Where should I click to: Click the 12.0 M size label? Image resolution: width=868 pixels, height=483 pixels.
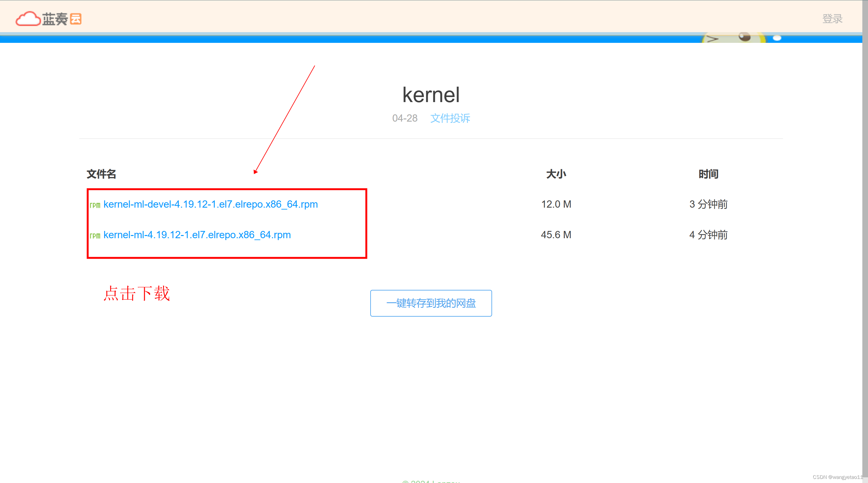(556, 204)
